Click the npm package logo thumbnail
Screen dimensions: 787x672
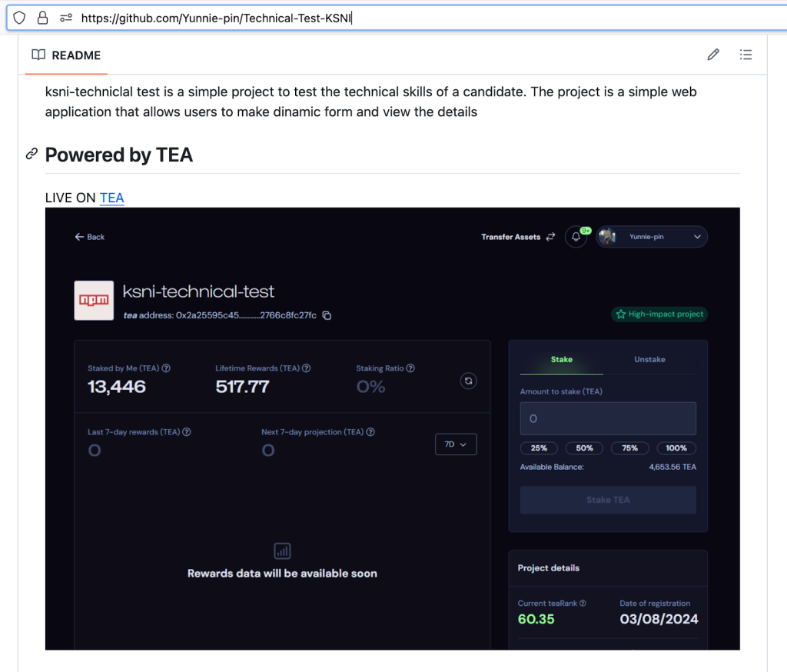pos(93,300)
